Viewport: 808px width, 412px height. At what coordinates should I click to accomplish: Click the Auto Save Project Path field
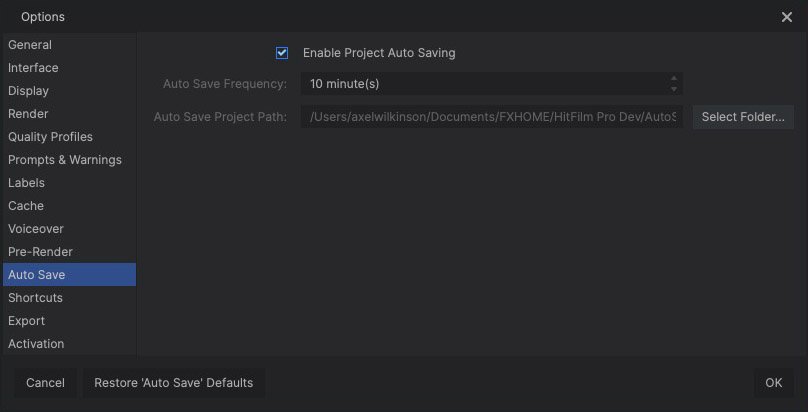click(491, 117)
